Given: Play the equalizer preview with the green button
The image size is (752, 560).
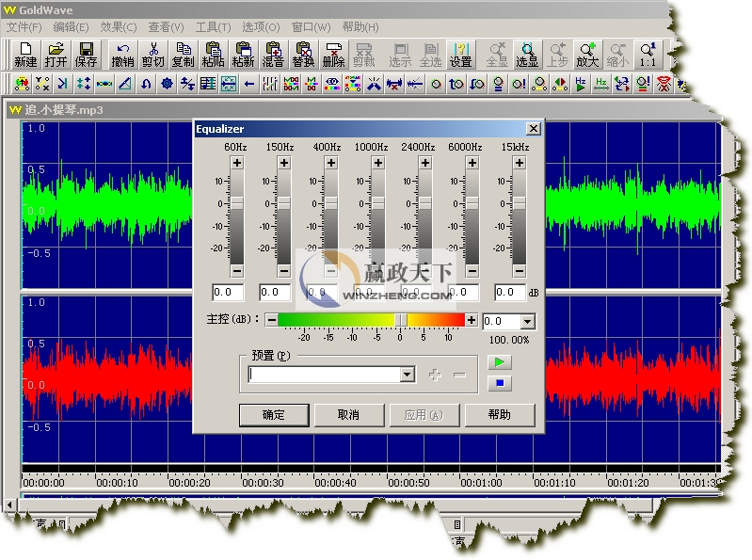Looking at the screenshot, I should [502, 362].
